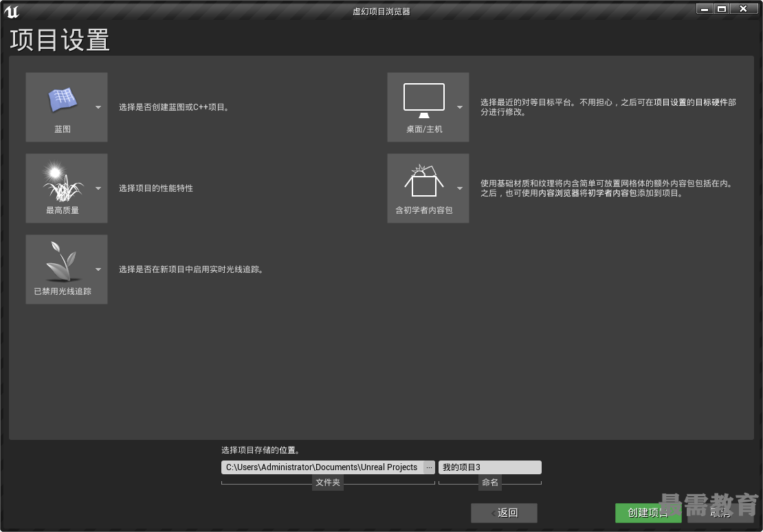
Task: Close the 虚幻项目浏览器 window
Action: tap(743, 9)
